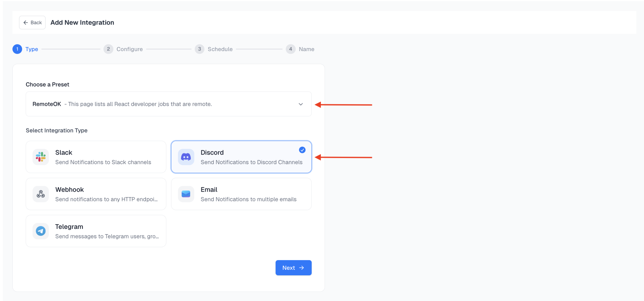Select the Email integration type
644x301 pixels.
click(241, 194)
